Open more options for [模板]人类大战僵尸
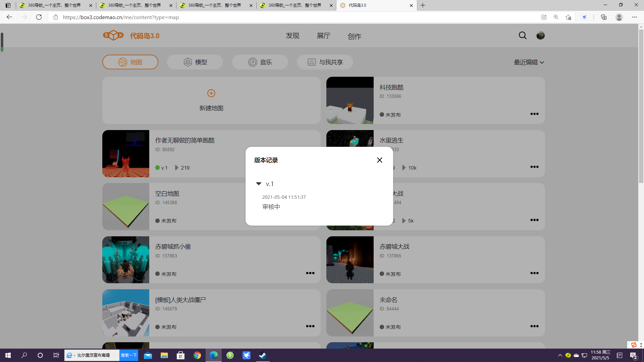Screen dimensions: 644x362 tap(310, 326)
